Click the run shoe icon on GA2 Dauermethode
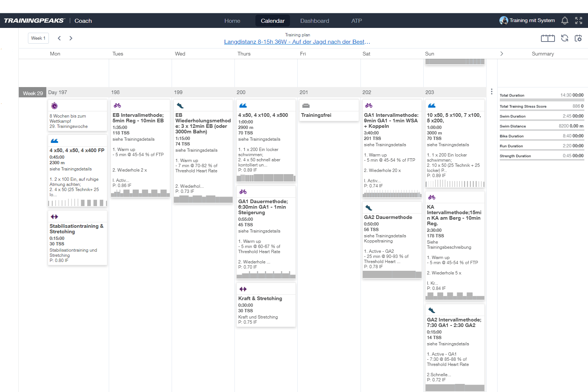This screenshot has height=392, width=588. [369, 208]
